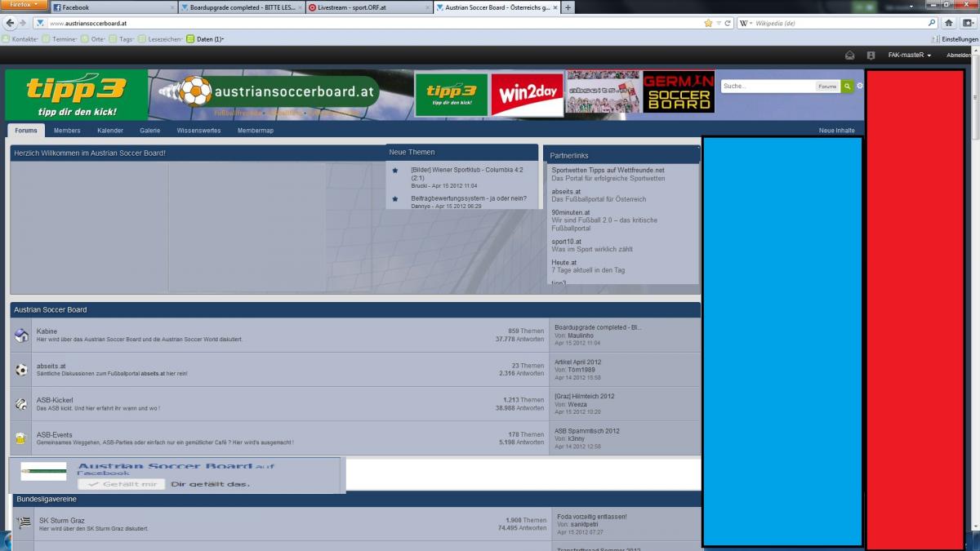Click the green magnifier search button
Screen dimensions: 980x551
tap(848, 86)
